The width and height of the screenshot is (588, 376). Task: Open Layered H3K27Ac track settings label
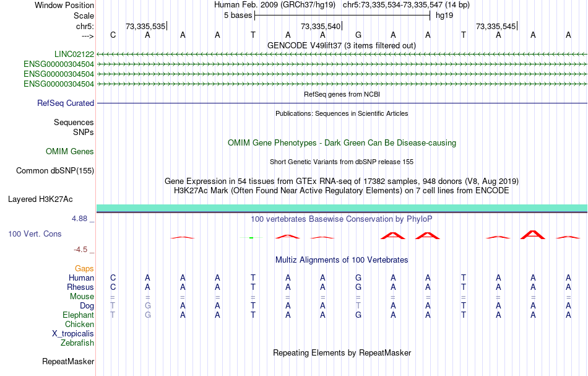(x=40, y=199)
